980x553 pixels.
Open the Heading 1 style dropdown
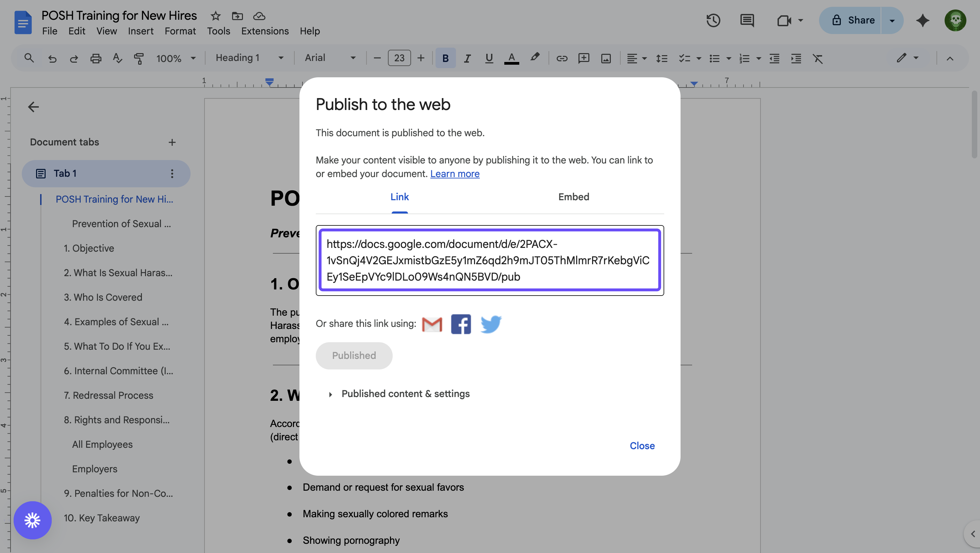coord(249,58)
